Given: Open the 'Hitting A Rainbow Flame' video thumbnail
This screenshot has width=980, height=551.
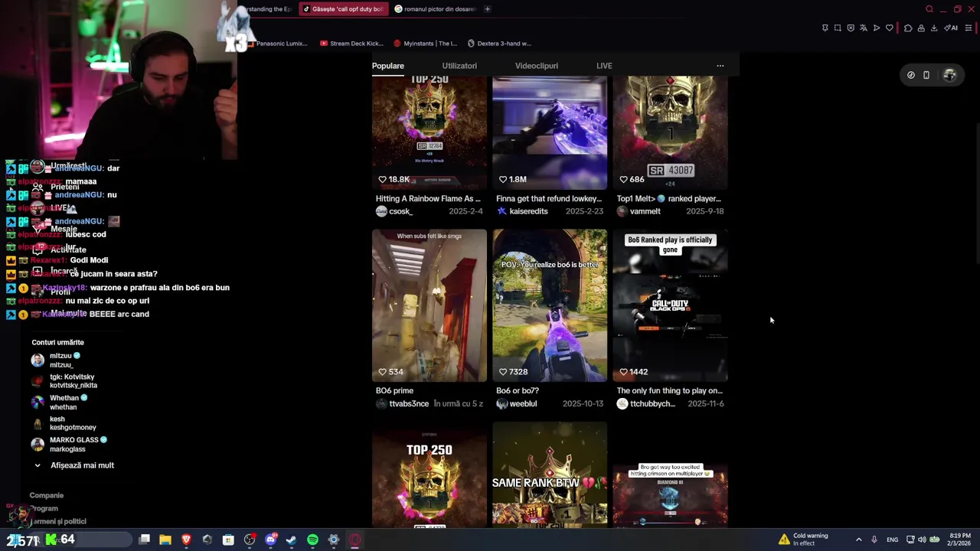Looking at the screenshot, I should click(x=430, y=132).
